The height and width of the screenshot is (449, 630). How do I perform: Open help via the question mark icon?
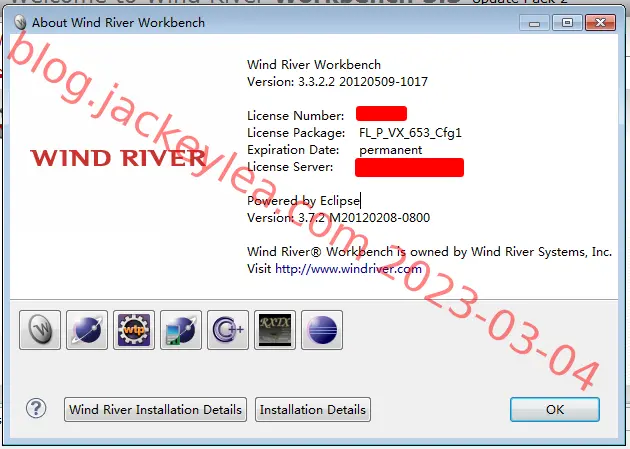pos(36,409)
